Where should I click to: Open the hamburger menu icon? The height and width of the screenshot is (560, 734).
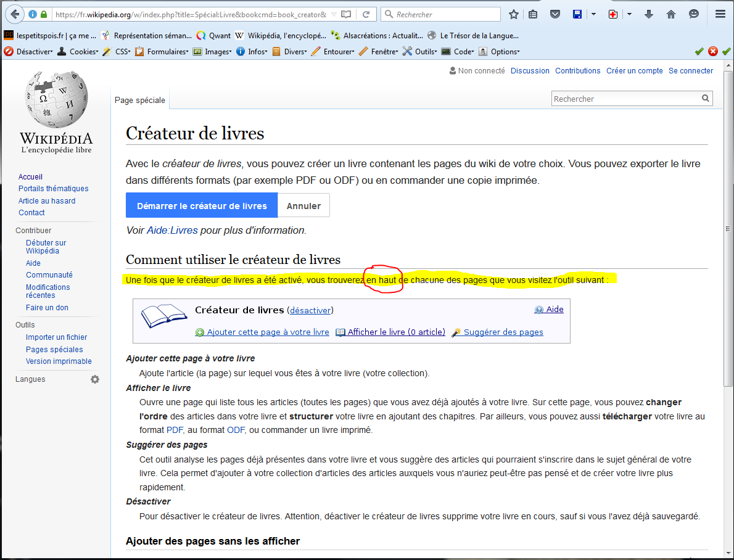[720, 14]
